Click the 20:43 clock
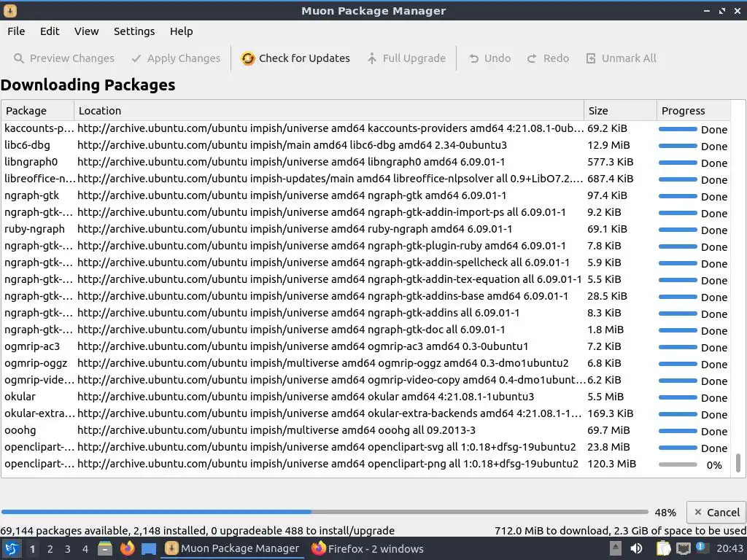747x560 pixels. tap(729, 548)
